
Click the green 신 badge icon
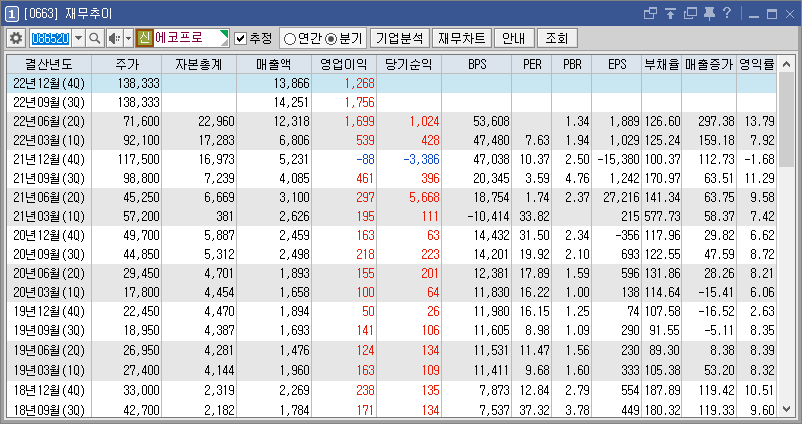[x=145, y=38]
